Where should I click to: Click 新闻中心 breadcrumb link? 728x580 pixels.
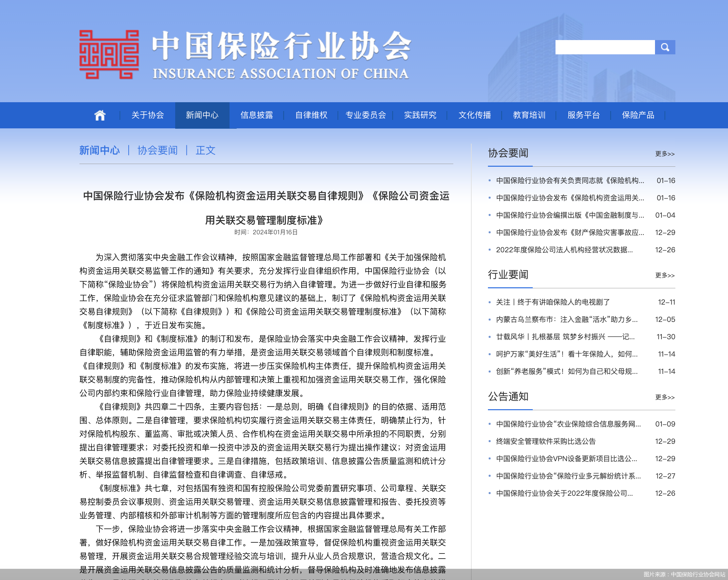[99, 150]
